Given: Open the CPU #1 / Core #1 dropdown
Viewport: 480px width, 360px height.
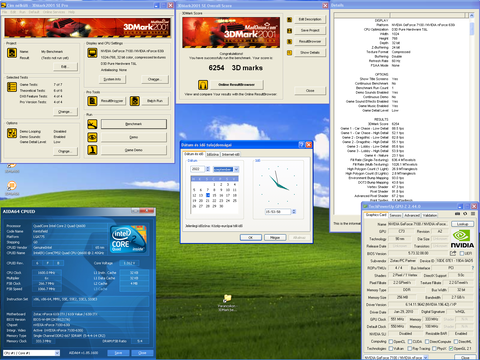Looking at the screenshot, I should pos(57,353).
